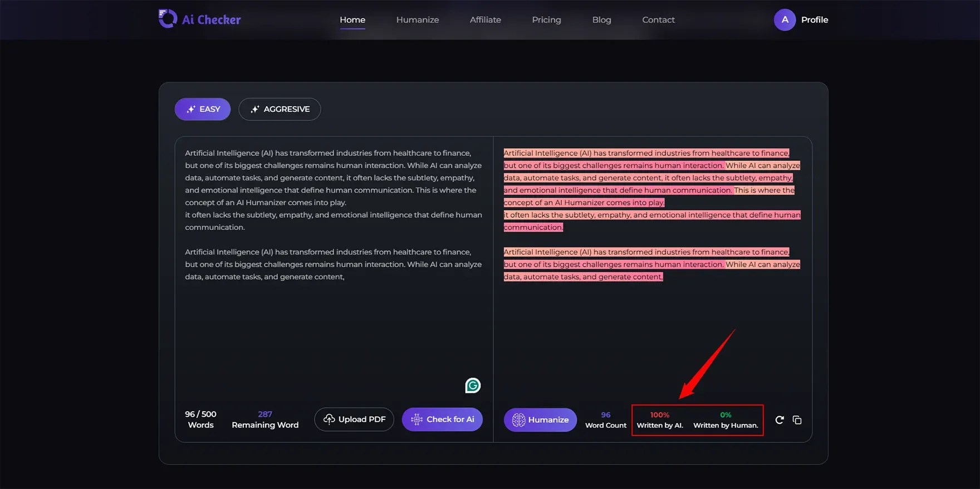Click the copy output icon
This screenshot has height=489, width=980.
point(797,420)
